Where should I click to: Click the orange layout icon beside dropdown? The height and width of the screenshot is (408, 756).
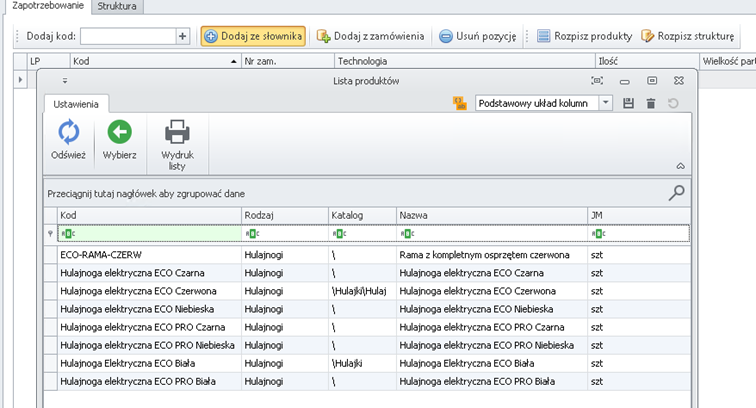[460, 102]
